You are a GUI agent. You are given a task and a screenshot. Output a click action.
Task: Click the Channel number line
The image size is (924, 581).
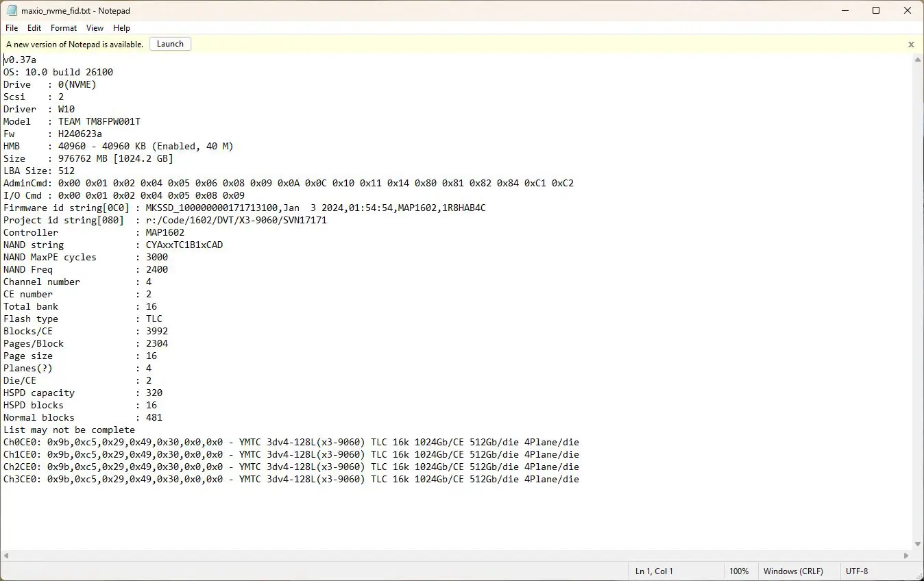coord(77,282)
